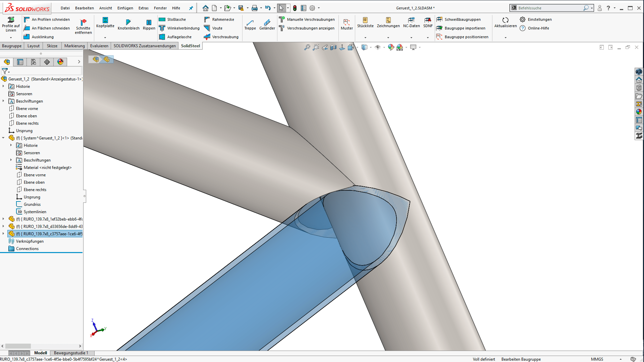Switch to the Baugruppe tab

[x=12, y=46]
